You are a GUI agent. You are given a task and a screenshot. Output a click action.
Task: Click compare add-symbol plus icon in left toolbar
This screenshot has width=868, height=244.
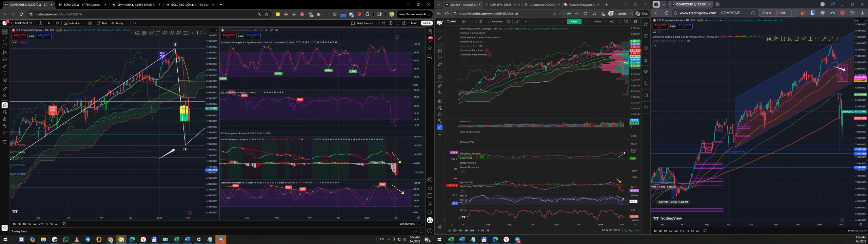tap(41, 23)
